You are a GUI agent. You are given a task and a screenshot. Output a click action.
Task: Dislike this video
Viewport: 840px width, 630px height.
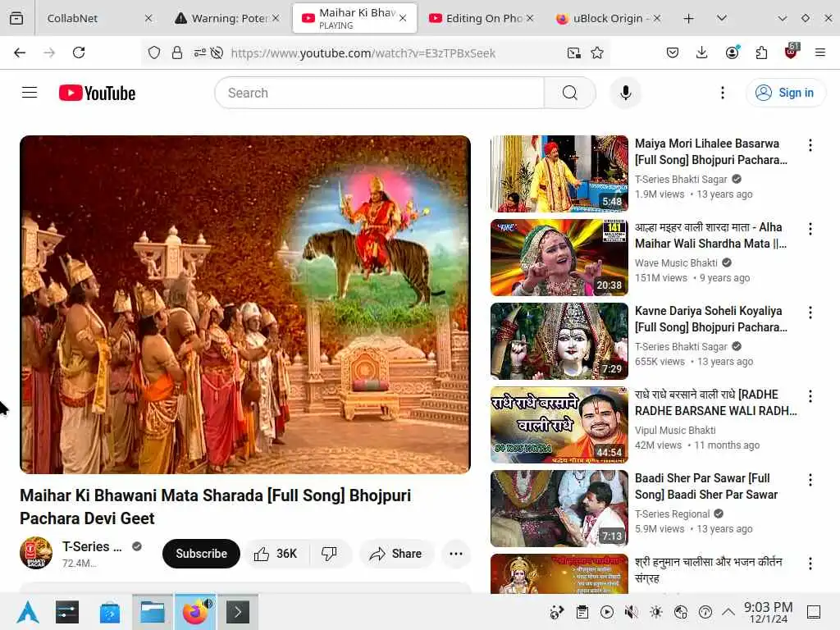click(x=330, y=554)
